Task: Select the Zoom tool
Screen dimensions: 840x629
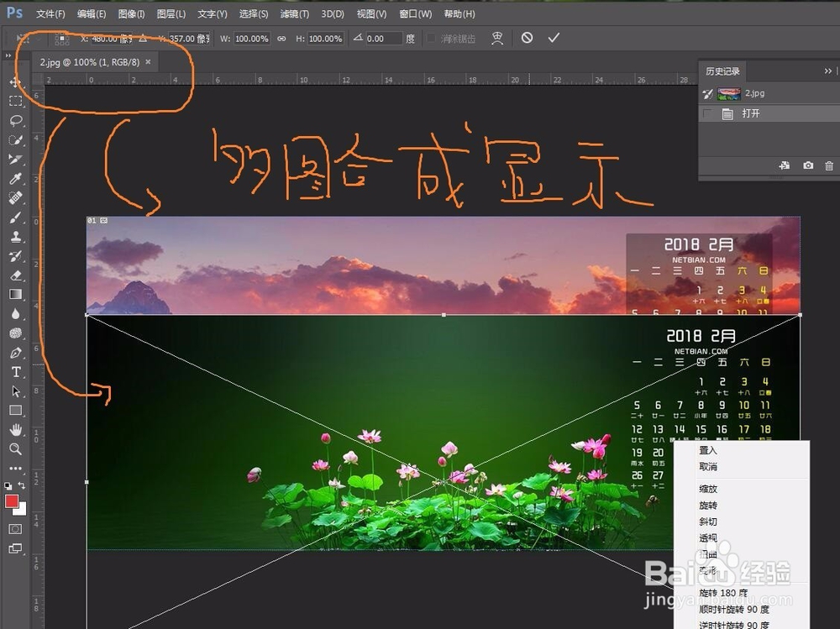Action: pyautogui.click(x=15, y=449)
